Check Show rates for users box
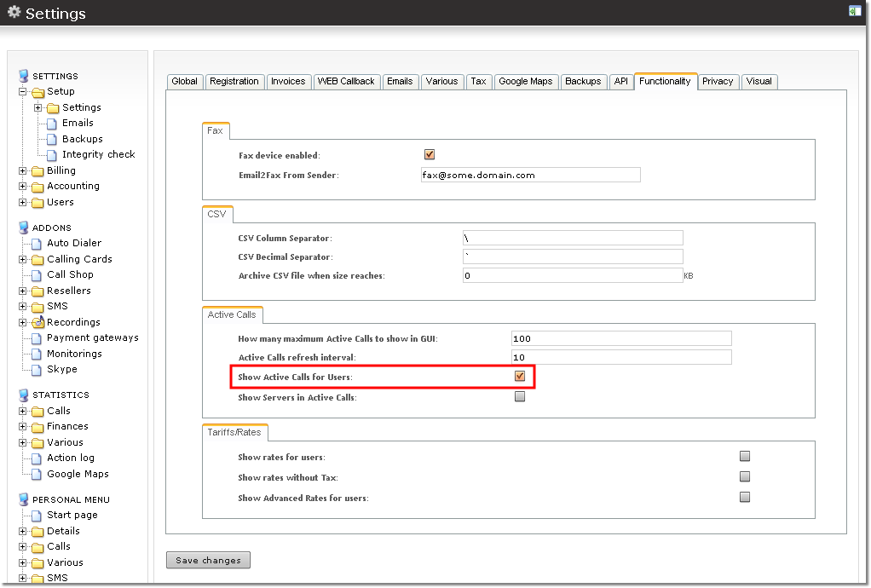This screenshot has height=588, width=871. [x=745, y=456]
